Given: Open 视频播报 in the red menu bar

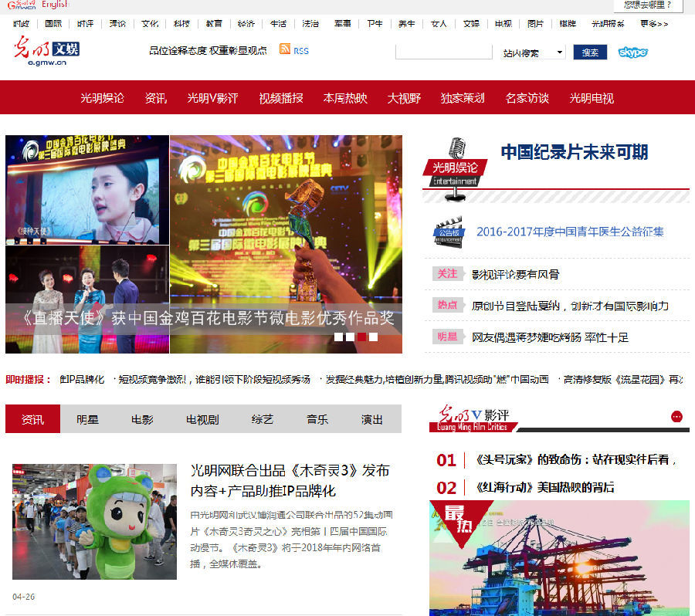Looking at the screenshot, I should click(x=281, y=98).
